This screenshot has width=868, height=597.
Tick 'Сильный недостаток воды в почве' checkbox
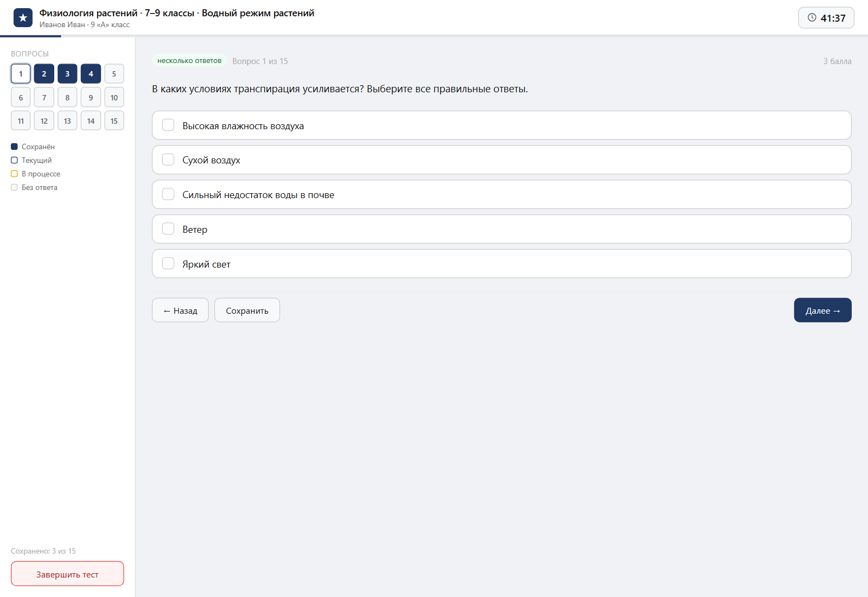(168, 194)
